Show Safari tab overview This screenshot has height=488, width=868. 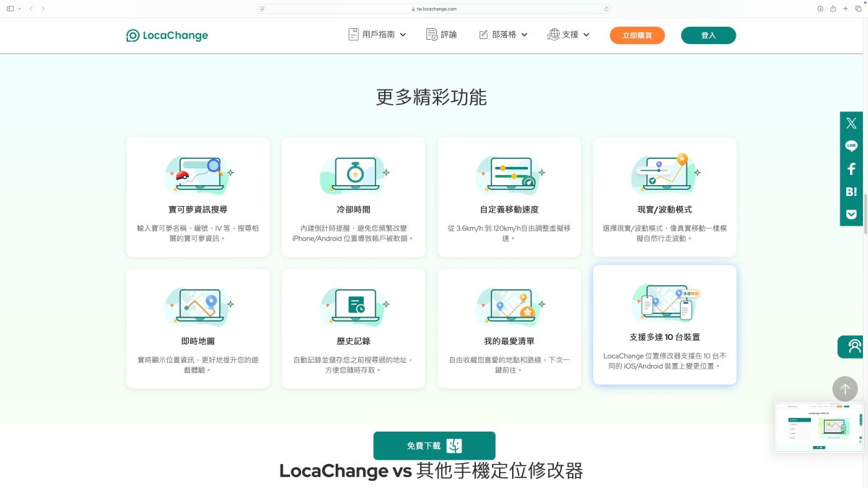858,9
